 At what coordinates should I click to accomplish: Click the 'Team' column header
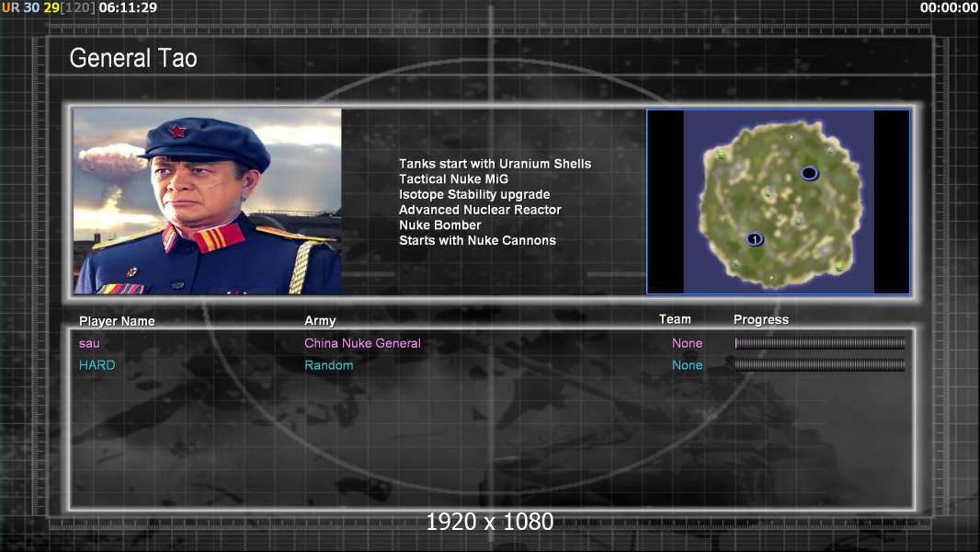(x=675, y=319)
